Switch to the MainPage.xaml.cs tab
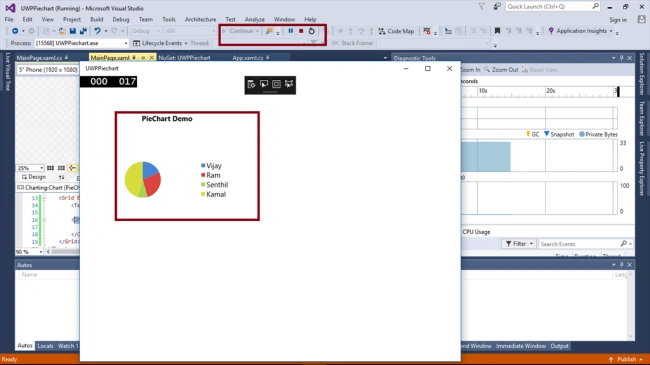Image resolution: width=650 pixels, height=365 pixels. [39, 58]
